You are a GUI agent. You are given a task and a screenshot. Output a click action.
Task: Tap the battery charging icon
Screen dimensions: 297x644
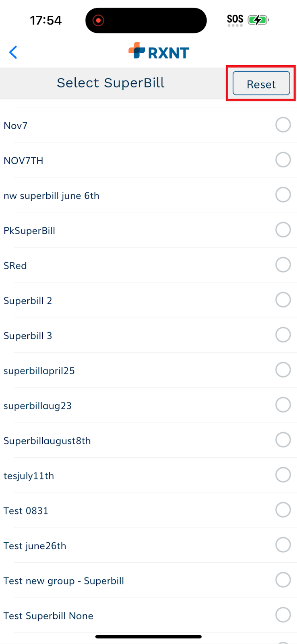point(258,20)
